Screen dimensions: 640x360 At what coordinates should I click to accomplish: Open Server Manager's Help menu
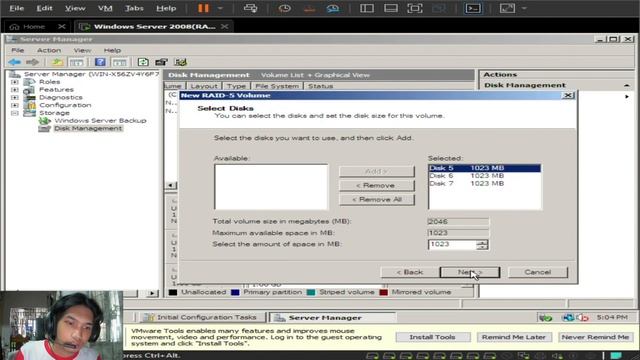click(x=112, y=50)
